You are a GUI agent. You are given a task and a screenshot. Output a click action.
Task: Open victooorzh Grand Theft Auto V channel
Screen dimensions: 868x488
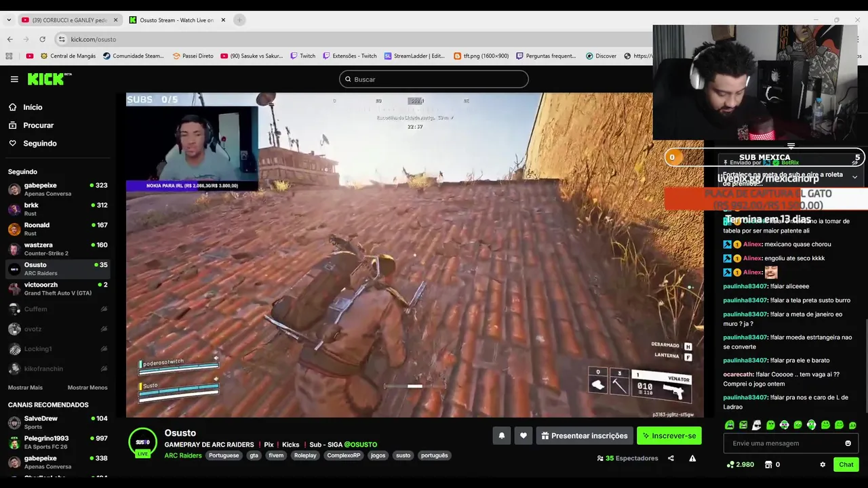pos(58,289)
